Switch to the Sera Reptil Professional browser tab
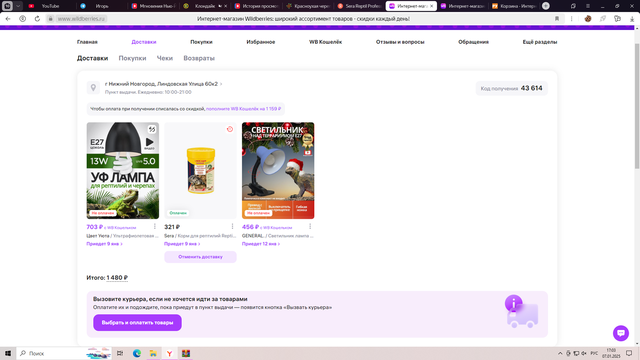 pyautogui.click(x=359, y=6)
